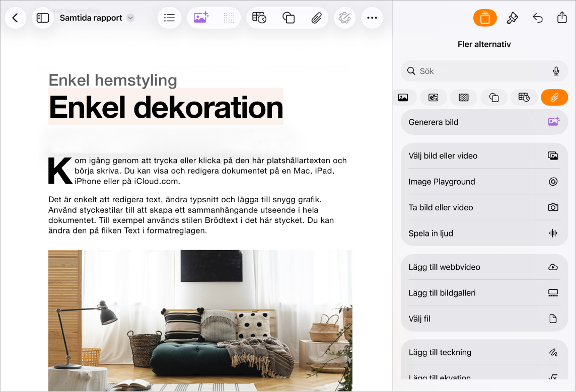This screenshot has width=576, height=392.
Task: Select the orange paperclip category tab
Action: [x=554, y=98]
